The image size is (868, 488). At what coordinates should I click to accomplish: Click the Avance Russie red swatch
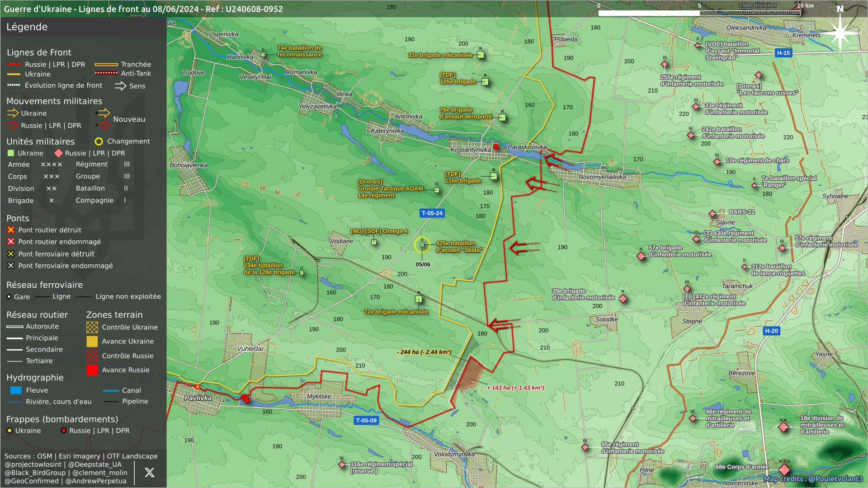click(x=92, y=370)
